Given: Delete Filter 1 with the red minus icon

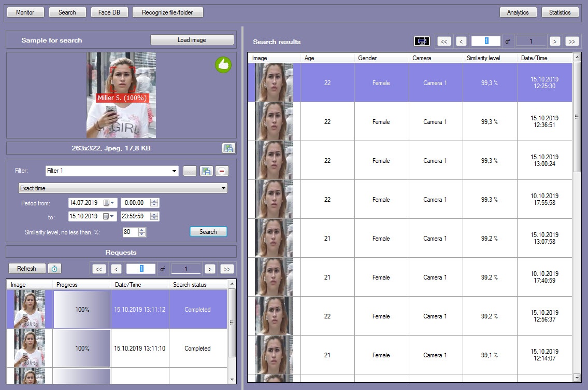Looking at the screenshot, I should click(x=222, y=171).
